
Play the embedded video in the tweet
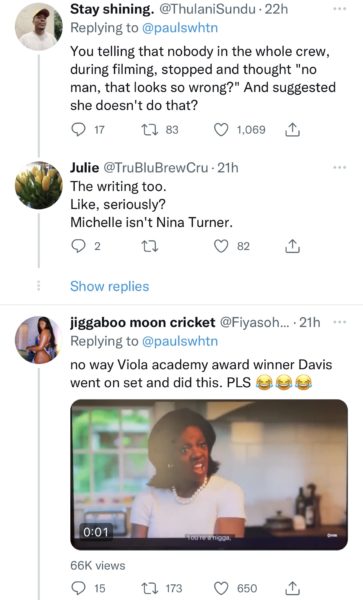click(209, 474)
